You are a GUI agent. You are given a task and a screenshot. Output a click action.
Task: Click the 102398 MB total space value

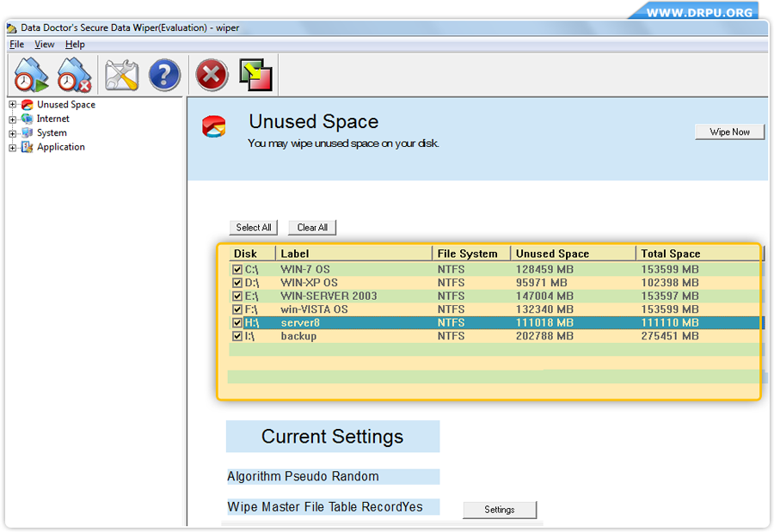tap(670, 283)
